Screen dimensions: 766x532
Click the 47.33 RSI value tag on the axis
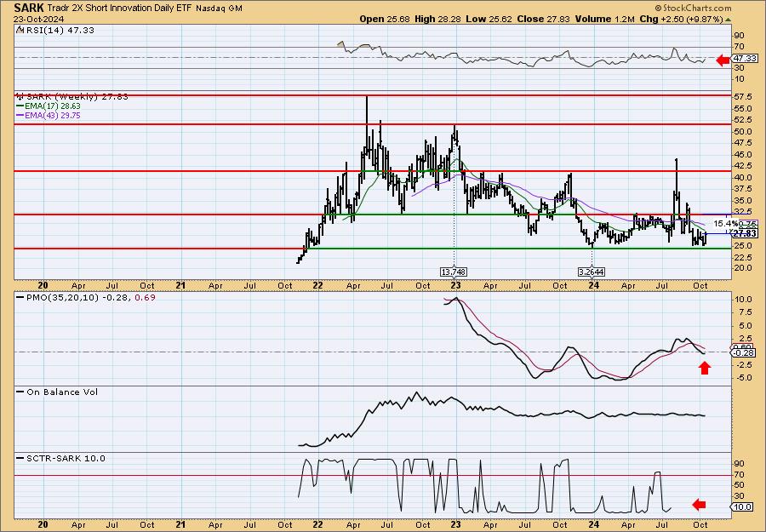point(744,58)
